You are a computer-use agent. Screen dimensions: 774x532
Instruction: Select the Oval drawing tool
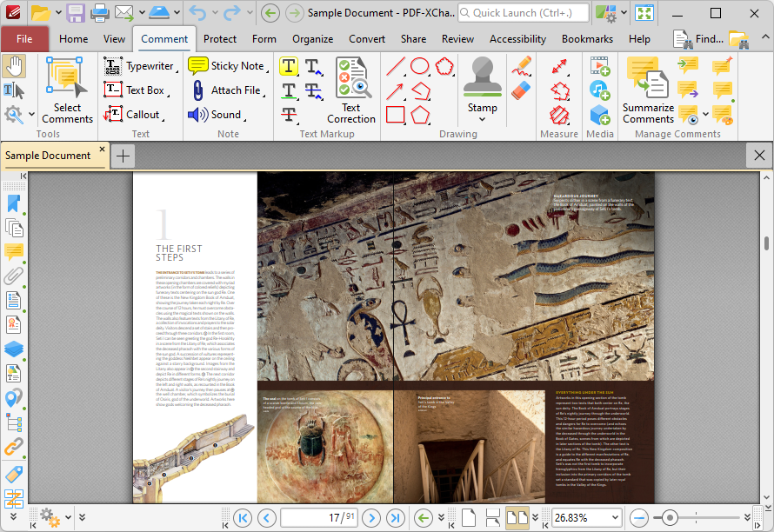(420, 66)
